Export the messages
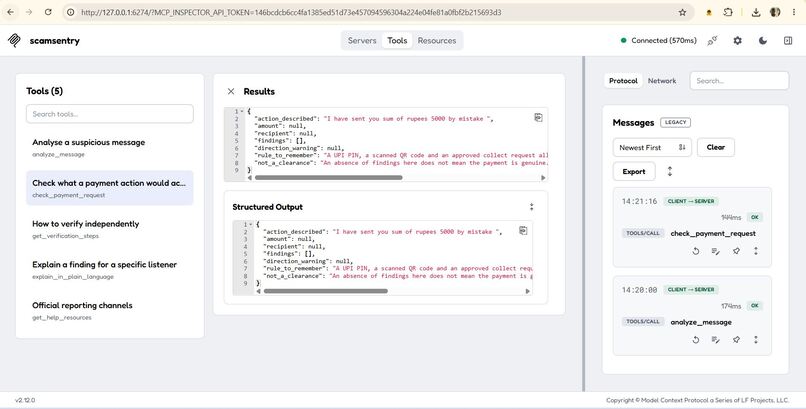Viewport: 806px width, 409px height. pyautogui.click(x=634, y=172)
